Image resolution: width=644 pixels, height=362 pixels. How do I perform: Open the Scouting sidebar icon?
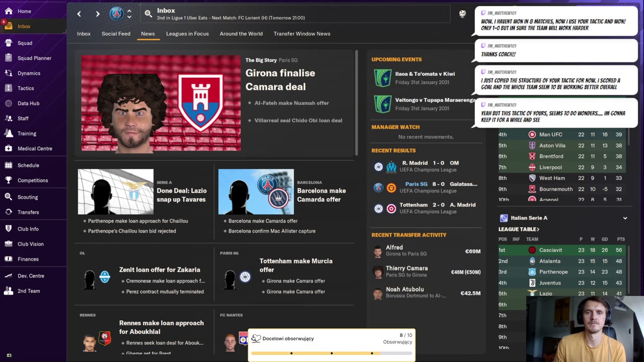pyautogui.click(x=9, y=197)
